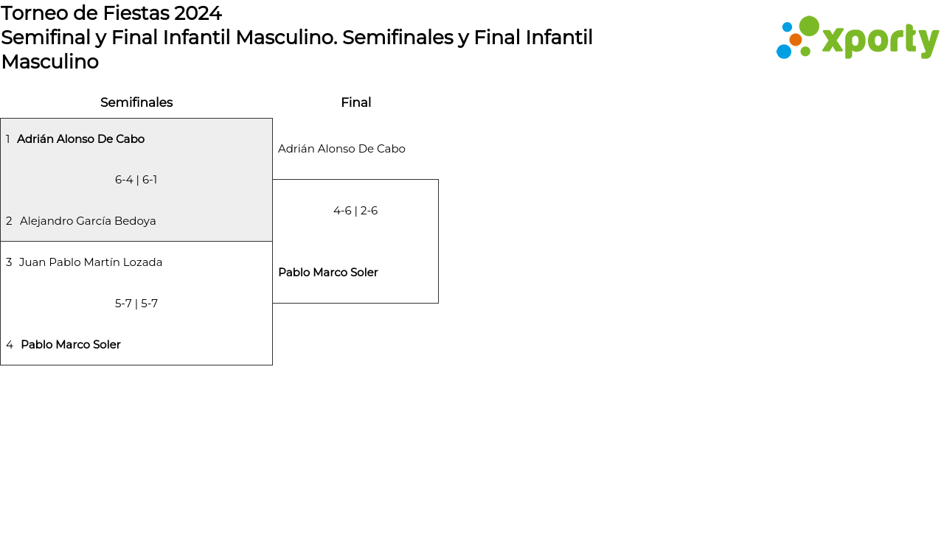The width and height of the screenshot is (944, 560).
Task: Click seed number 3 beside Juan Pablo Martín
Action: click(9, 262)
